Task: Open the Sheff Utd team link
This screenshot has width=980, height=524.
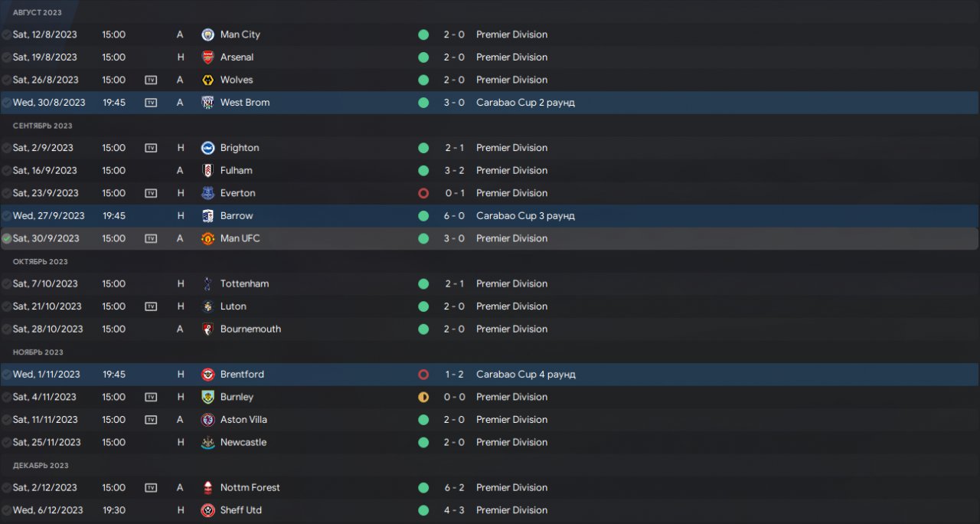Action: [x=240, y=510]
